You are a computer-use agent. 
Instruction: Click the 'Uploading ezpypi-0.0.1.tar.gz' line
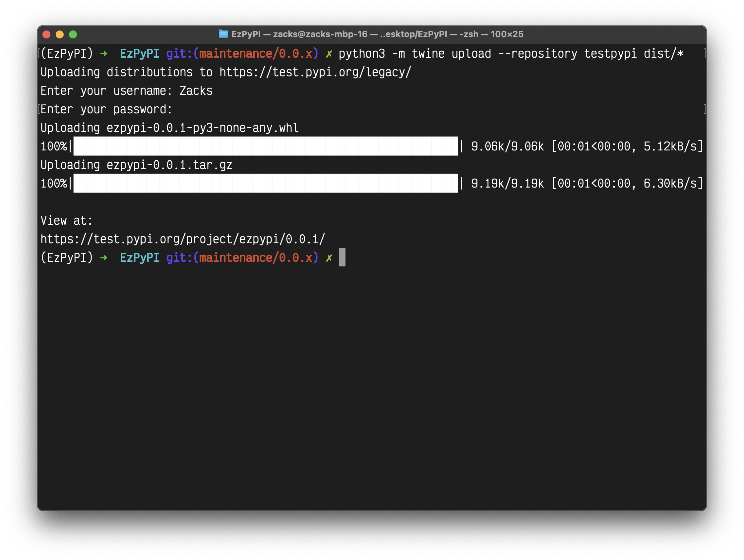click(x=136, y=165)
